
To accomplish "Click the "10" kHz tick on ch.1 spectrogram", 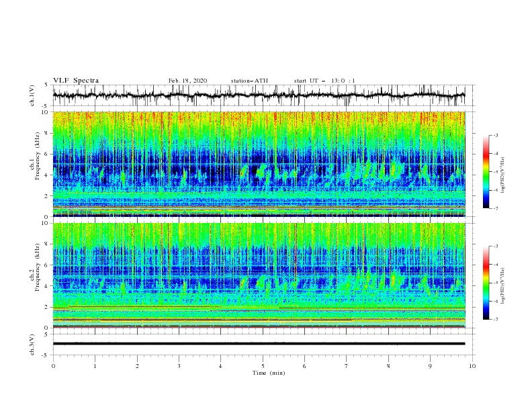I will [46, 112].
